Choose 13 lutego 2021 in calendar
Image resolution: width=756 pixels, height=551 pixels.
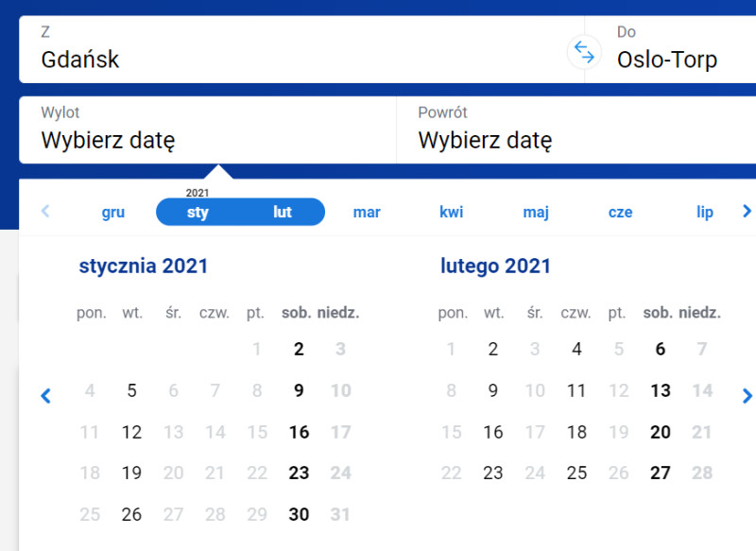click(x=661, y=390)
